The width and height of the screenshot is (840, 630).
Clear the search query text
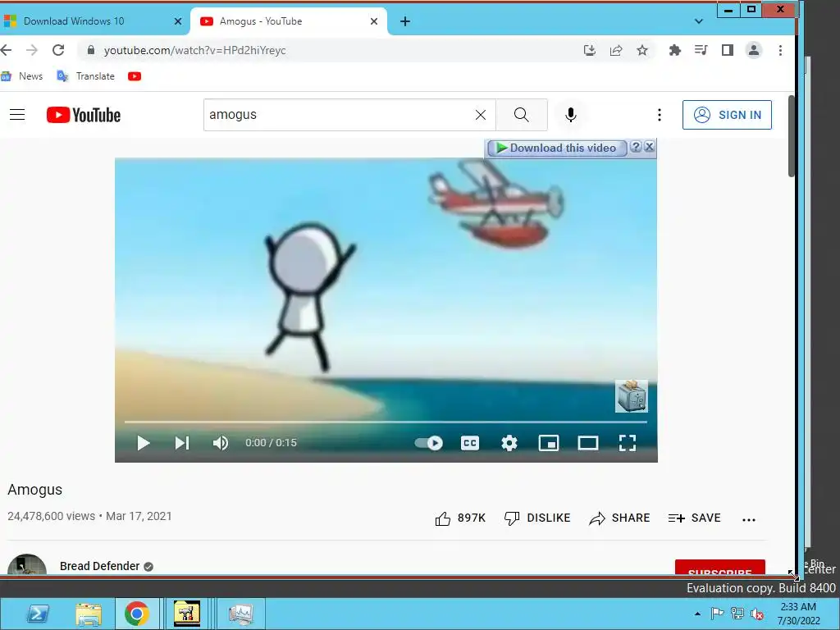(x=481, y=115)
